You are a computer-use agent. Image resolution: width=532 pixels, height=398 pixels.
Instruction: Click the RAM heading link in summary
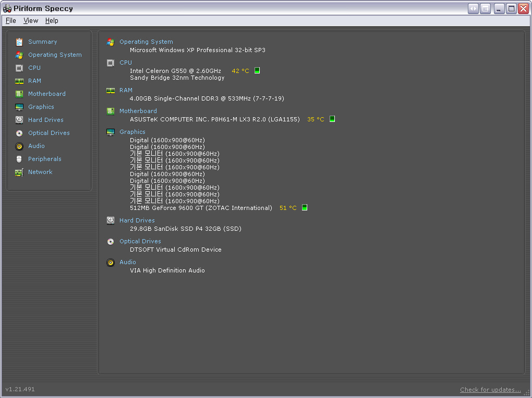coord(126,90)
